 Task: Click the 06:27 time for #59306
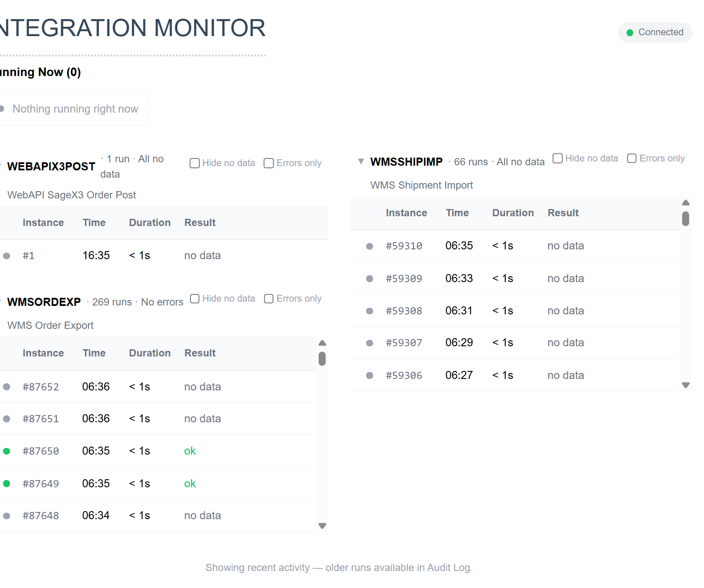tap(459, 375)
